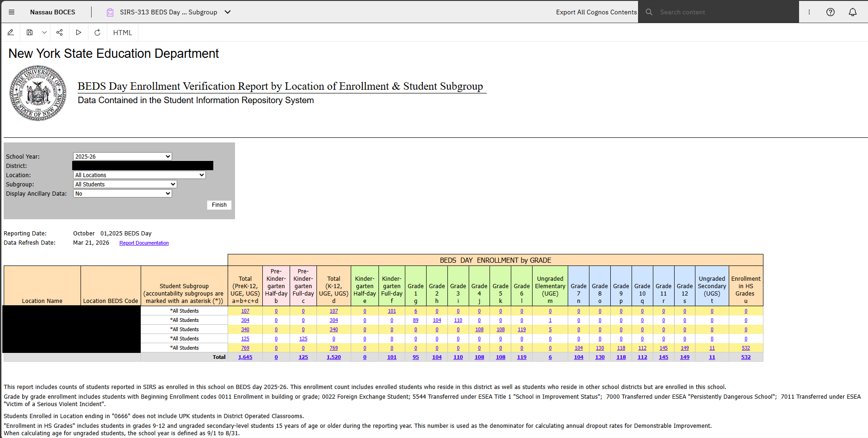Click the share icon in toolbar
This screenshot has height=438, width=868.
(x=60, y=32)
